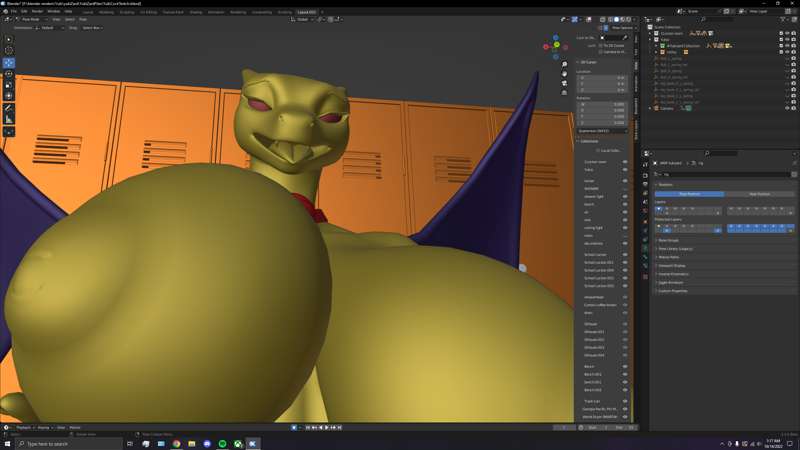The height and width of the screenshot is (450, 800).
Task: Hide the Camera collection in outliner
Action: click(787, 108)
